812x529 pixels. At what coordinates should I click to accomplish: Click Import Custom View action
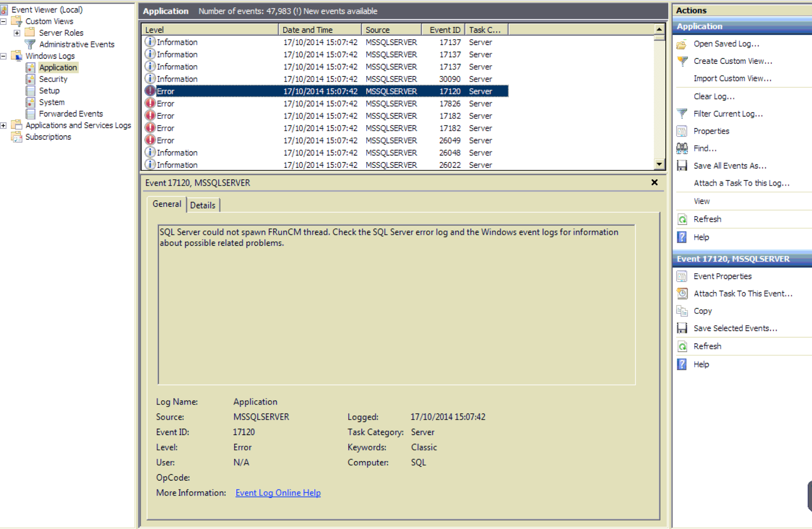pyautogui.click(x=732, y=78)
